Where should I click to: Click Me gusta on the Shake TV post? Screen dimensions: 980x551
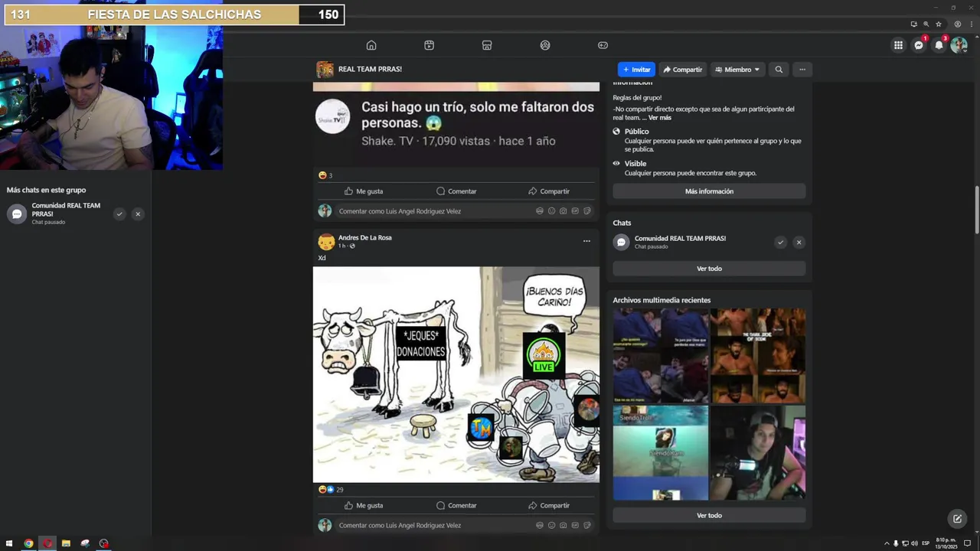(x=364, y=191)
